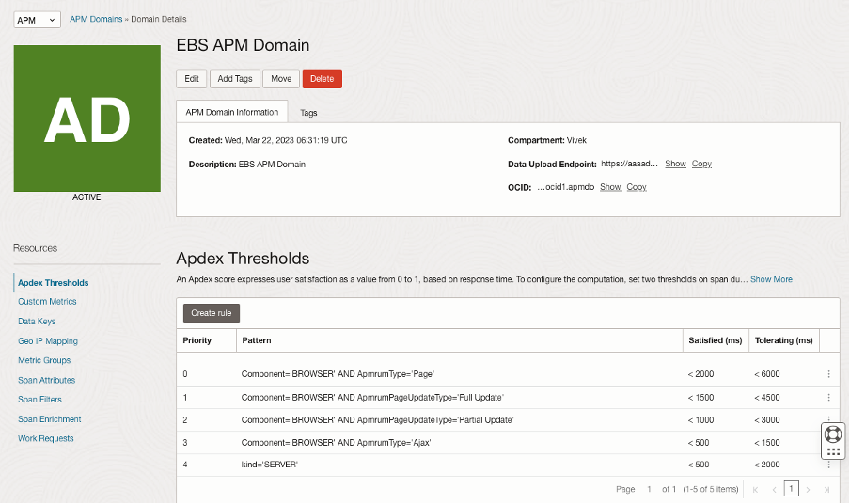Click the '< 3000' tolerating value
This screenshot has height=504, width=850.
[767, 420]
